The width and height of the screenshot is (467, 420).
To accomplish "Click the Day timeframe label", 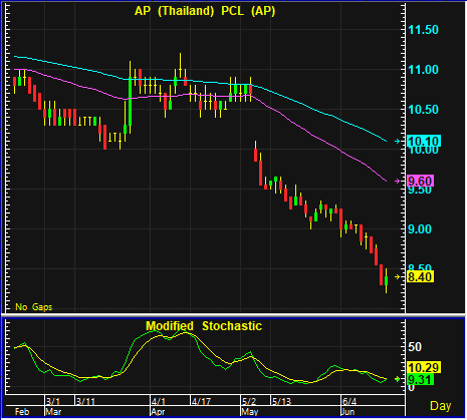I will pyautogui.click(x=441, y=406).
